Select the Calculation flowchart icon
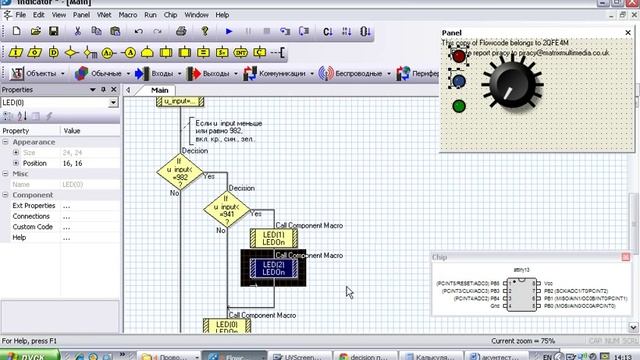This screenshot has height=360, width=640. (x=203, y=52)
